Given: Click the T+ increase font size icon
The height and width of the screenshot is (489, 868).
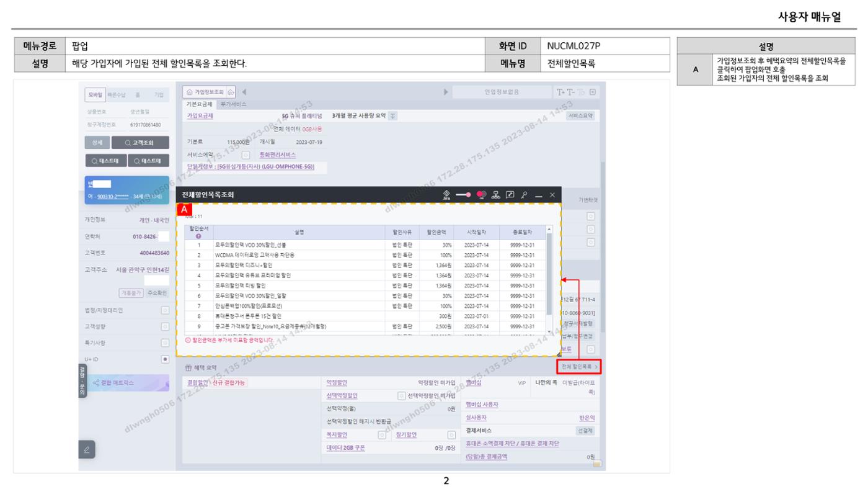Looking at the screenshot, I should 562,92.
